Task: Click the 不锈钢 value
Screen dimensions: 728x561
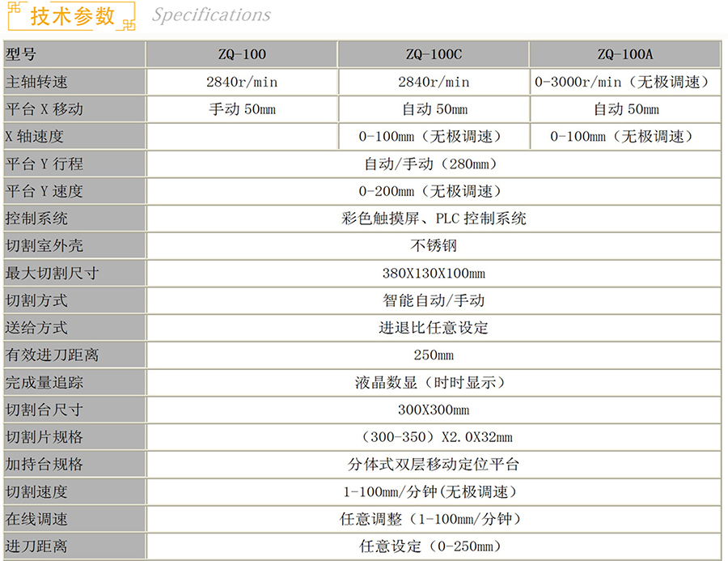Action: tap(434, 246)
